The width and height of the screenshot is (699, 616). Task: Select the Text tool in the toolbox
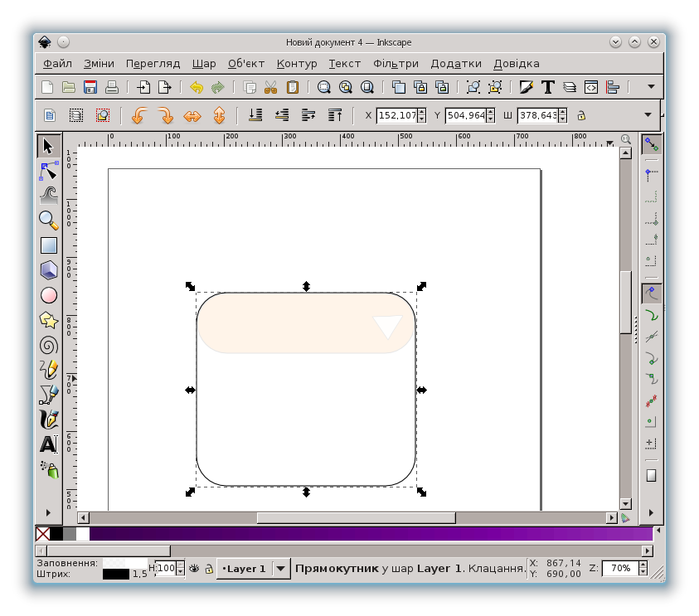(49, 444)
